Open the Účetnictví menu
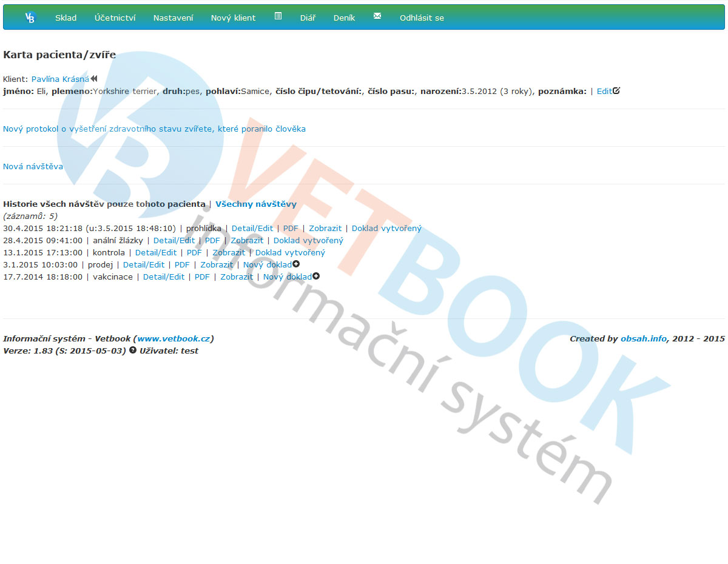Viewport: 728px width, 564px height. [115, 18]
